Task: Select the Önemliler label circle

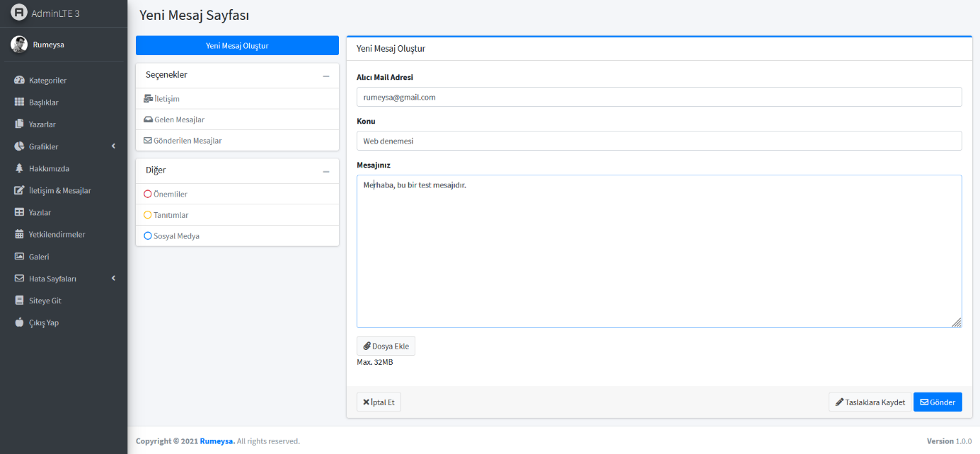Action: (x=147, y=193)
